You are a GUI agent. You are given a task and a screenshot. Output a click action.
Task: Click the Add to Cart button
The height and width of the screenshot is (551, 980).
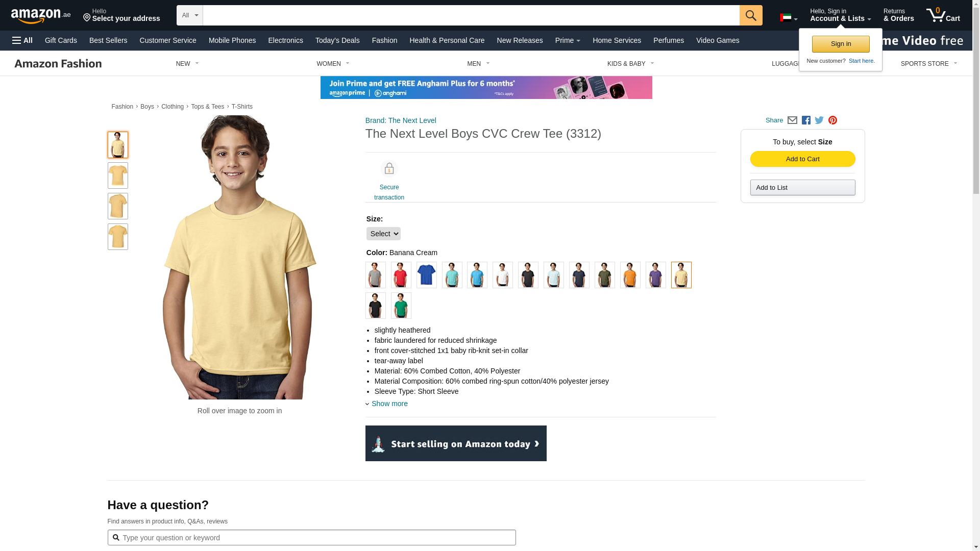point(802,159)
